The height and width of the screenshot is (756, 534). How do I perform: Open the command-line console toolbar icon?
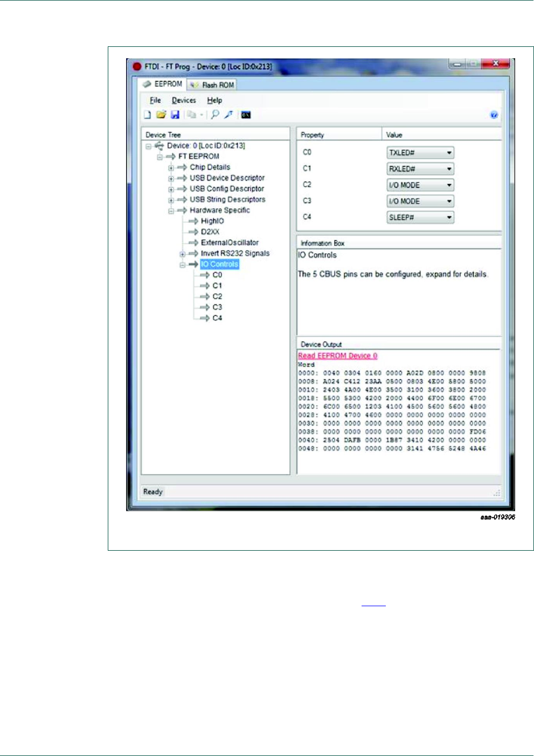[246, 115]
